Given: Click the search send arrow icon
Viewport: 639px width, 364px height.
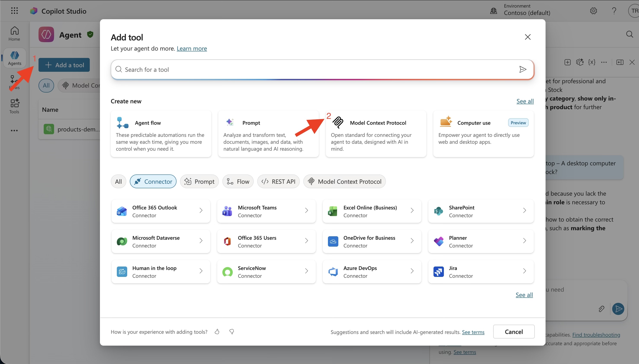Looking at the screenshot, I should point(522,69).
